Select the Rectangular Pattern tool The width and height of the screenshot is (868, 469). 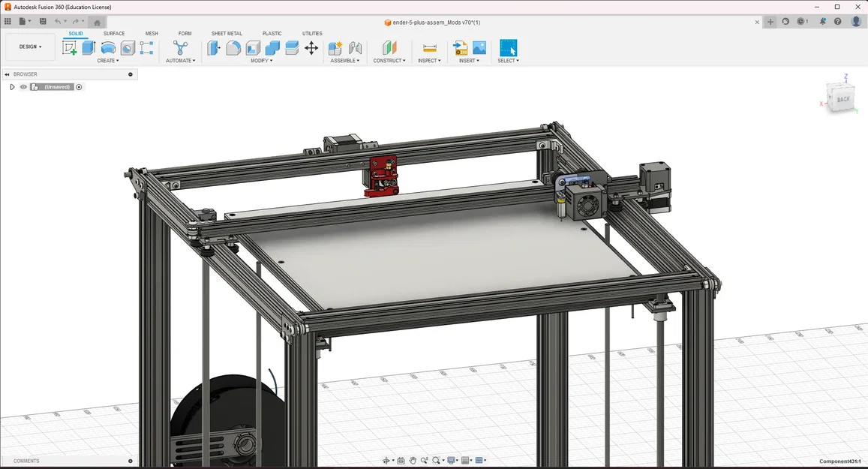click(147, 48)
